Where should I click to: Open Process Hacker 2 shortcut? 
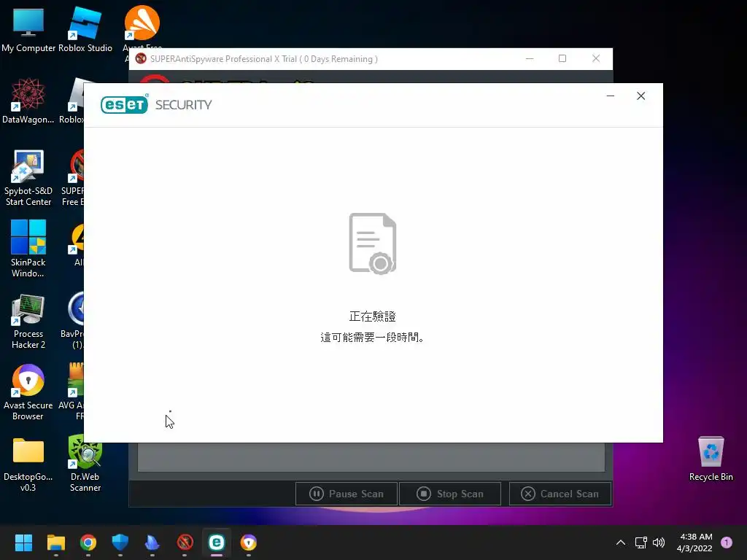click(28, 321)
